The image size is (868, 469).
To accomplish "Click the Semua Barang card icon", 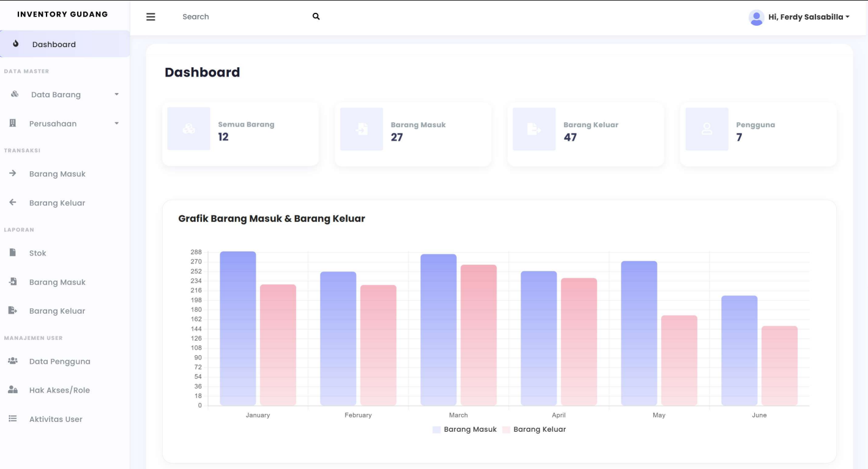I will click(x=188, y=129).
